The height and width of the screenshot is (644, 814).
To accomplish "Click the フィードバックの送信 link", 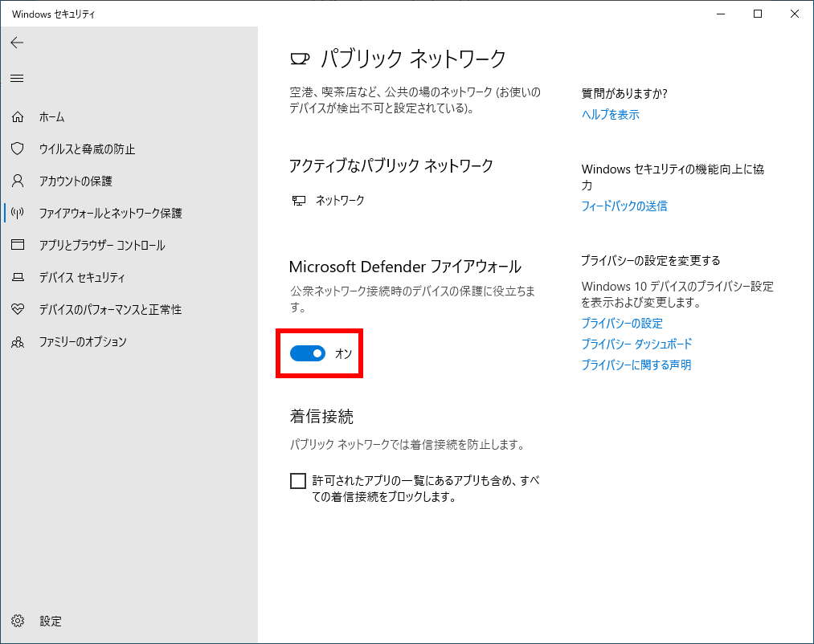I will pos(624,206).
